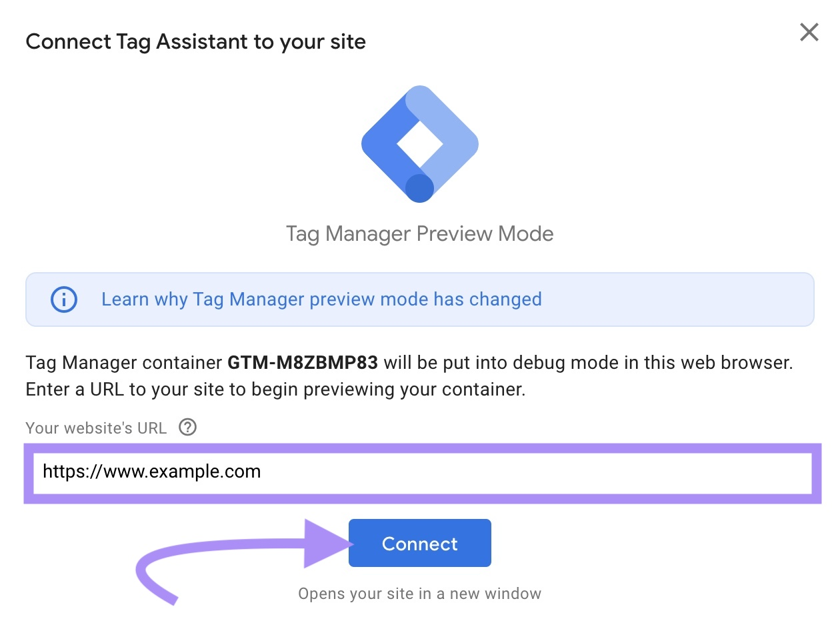Select the Tag Manager Preview Mode diamond icon
840x623 pixels.
(419, 143)
